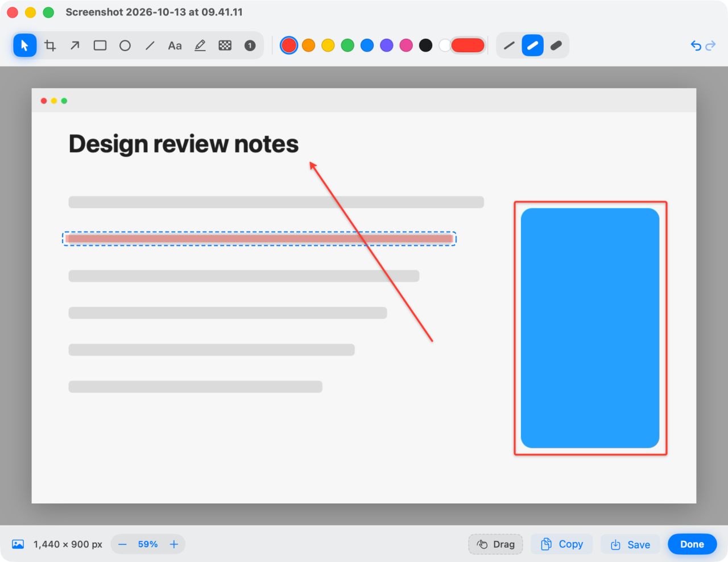
Task: Zoom in with the plus button
Action: point(174,544)
